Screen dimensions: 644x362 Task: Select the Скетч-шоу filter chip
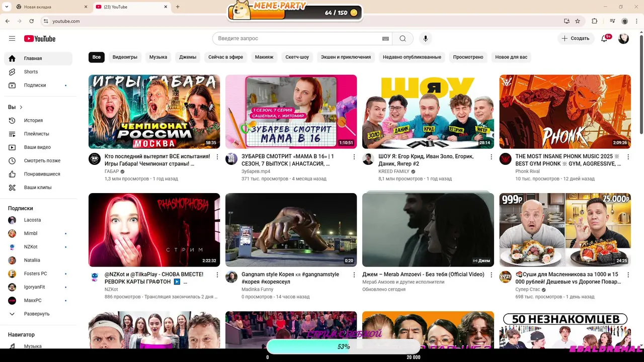click(x=297, y=57)
